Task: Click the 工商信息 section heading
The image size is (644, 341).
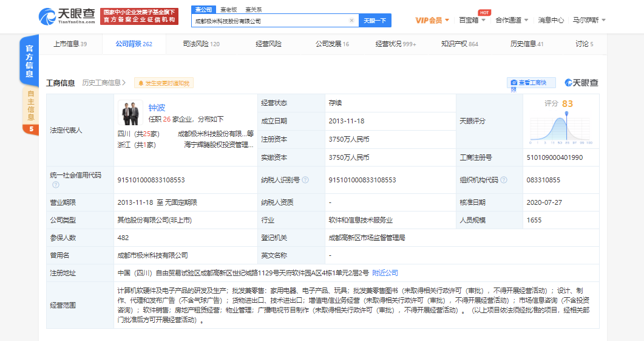Action: pos(60,83)
